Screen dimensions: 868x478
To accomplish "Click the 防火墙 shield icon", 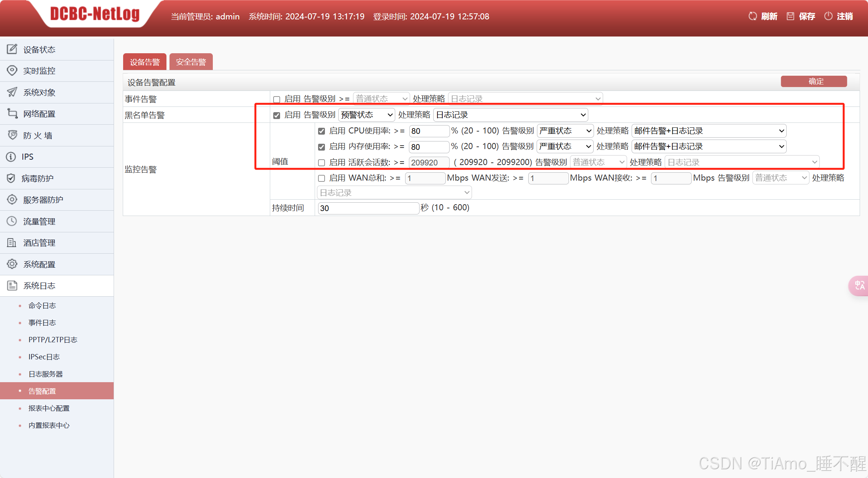I will [x=12, y=135].
